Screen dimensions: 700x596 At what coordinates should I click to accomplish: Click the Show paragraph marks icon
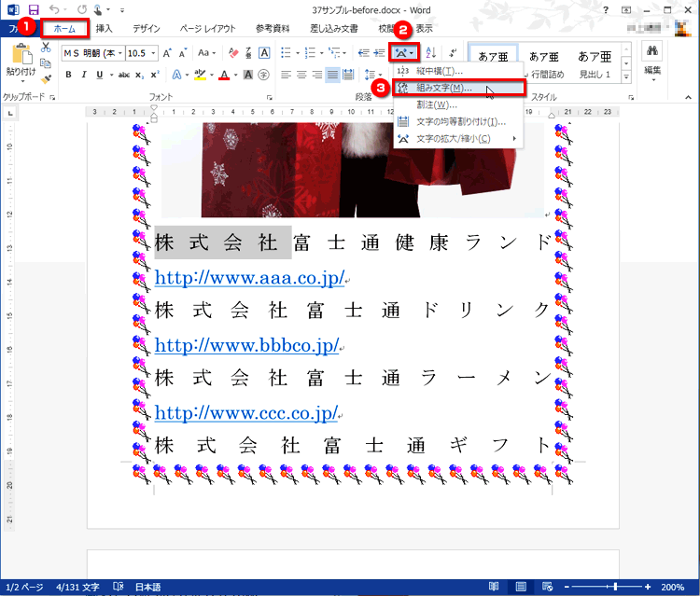453,52
